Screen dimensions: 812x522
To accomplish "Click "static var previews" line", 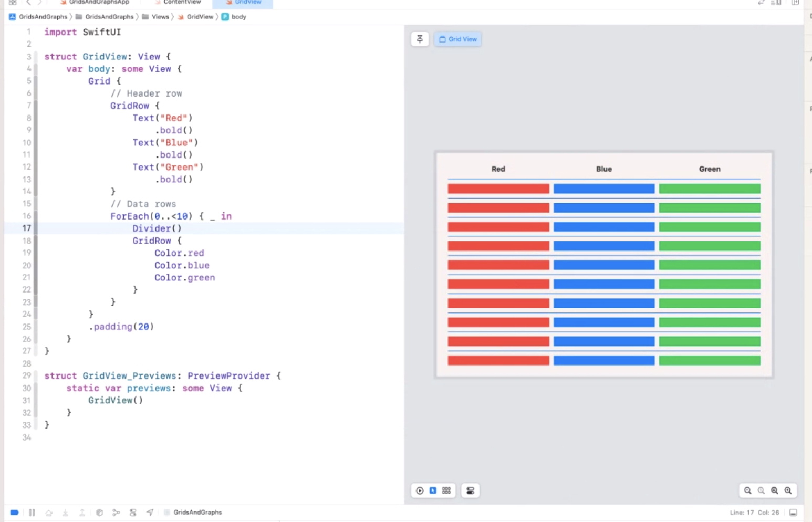I will pyautogui.click(x=154, y=388).
